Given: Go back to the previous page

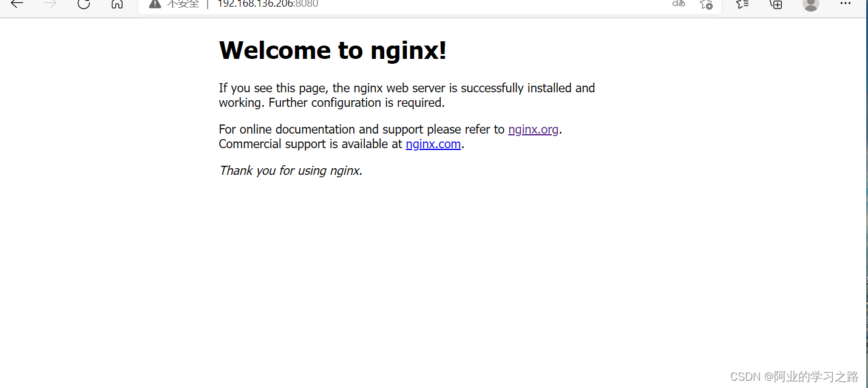Looking at the screenshot, I should [x=17, y=4].
